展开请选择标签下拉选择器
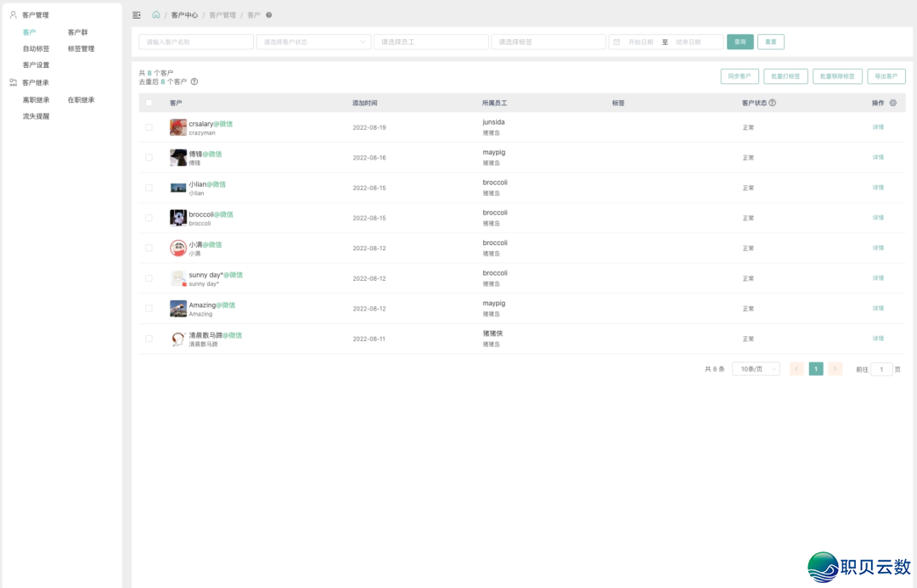This screenshot has height=588, width=917. click(x=548, y=42)
